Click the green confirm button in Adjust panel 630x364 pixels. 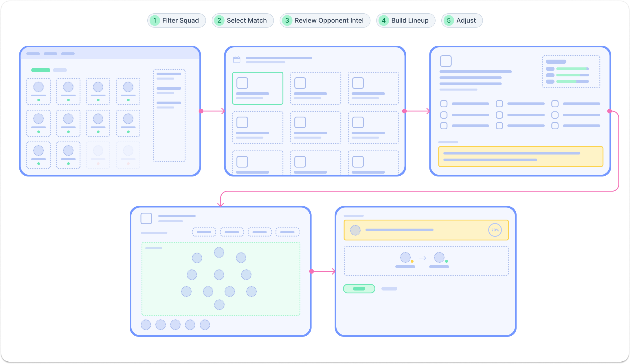(359, 288)
